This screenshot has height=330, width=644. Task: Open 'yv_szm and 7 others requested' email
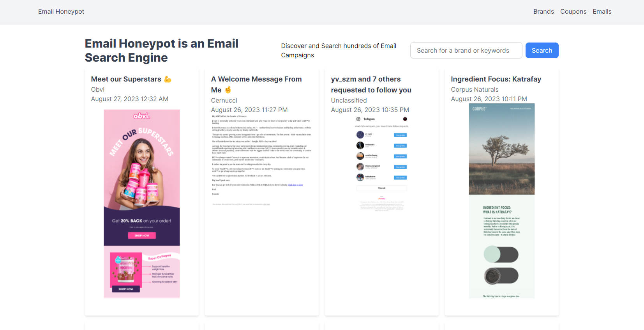pyautogui.click(x=371, y=85)
